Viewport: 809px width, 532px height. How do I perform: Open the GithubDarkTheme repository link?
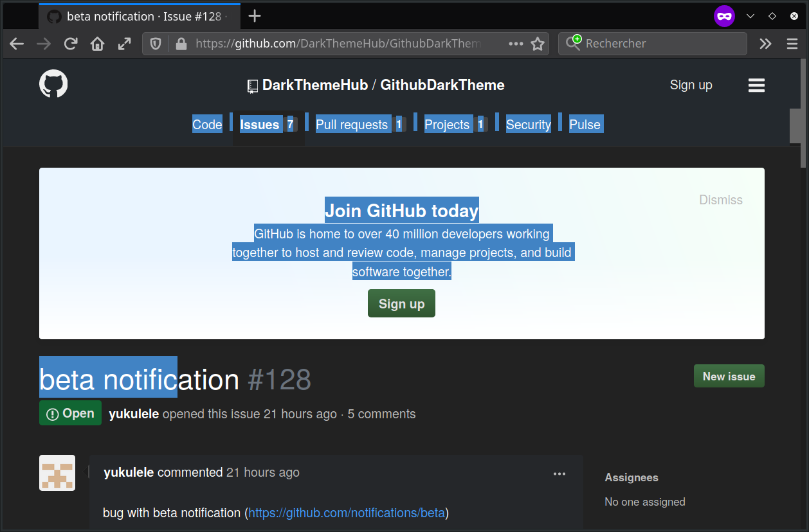pos(442,85)
